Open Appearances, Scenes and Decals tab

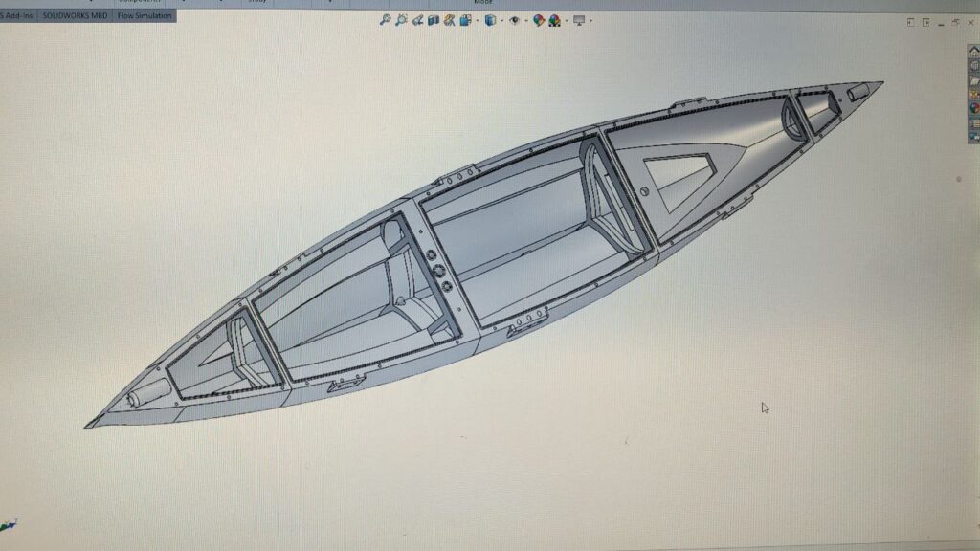coord(973,109)
